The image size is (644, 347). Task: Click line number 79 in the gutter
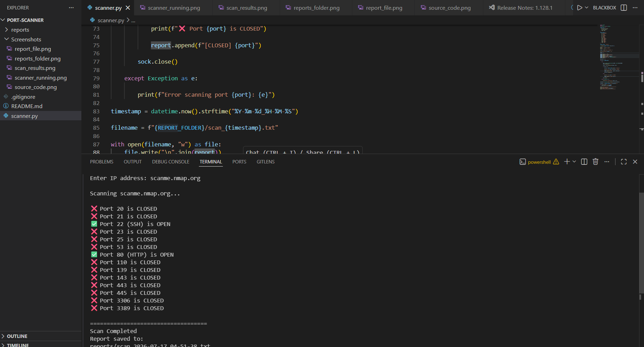click(x=96, y=79)
